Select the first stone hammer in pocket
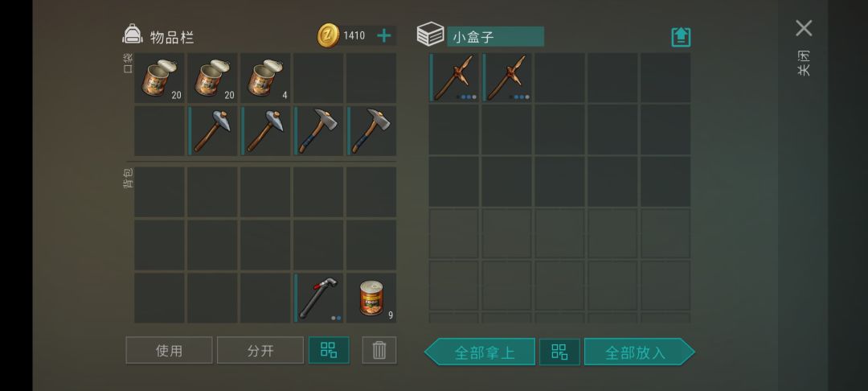The image size is (868, 391). tap(212, 131)
